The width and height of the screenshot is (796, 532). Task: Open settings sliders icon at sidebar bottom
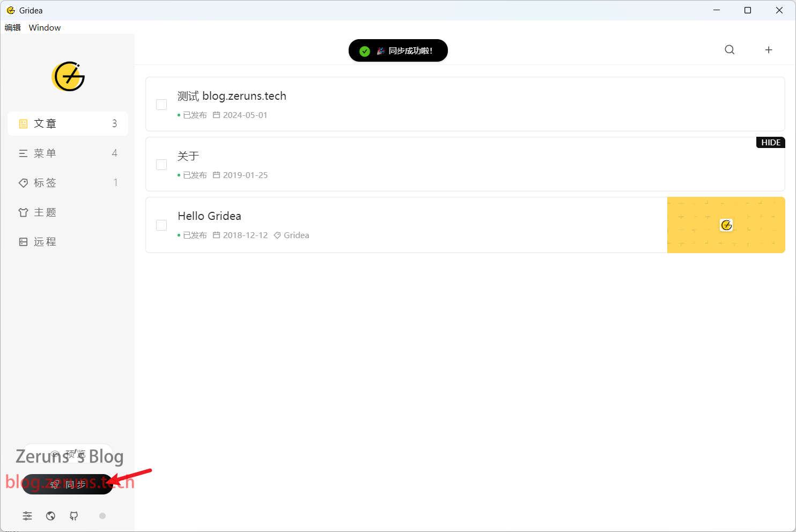point(27,516)
